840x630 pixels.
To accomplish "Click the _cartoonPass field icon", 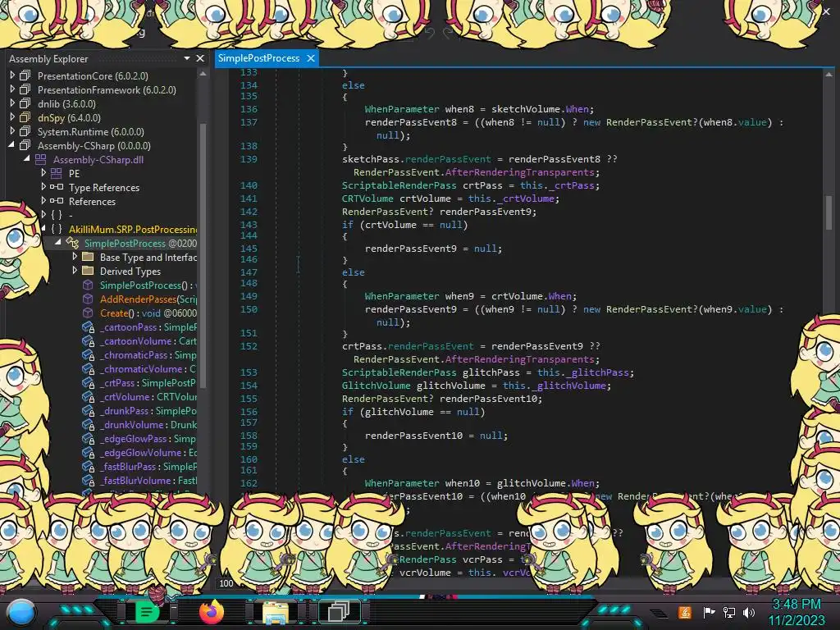I will click(88, 326).
